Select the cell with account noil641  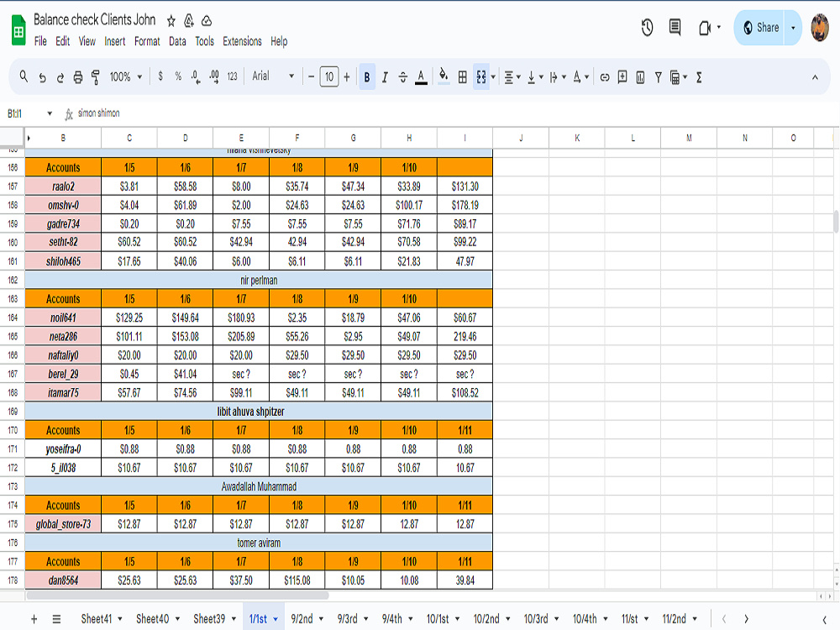[x=63, y=318]
